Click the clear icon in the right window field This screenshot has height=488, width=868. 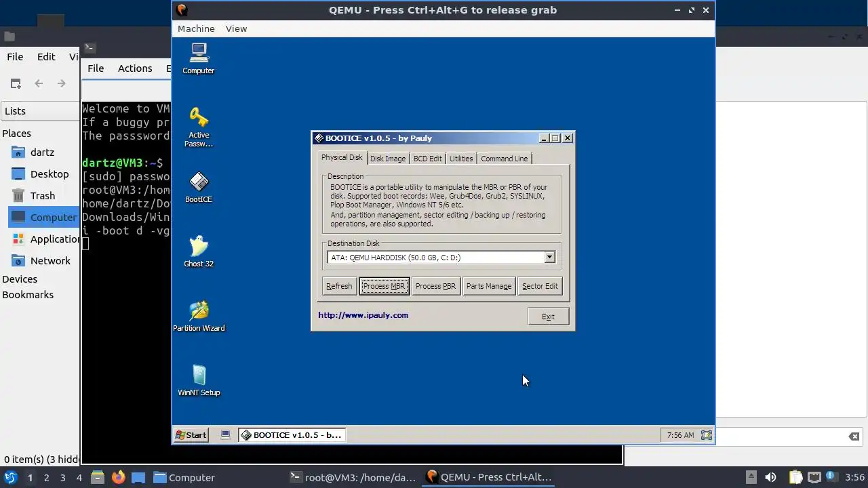[854, 436]
